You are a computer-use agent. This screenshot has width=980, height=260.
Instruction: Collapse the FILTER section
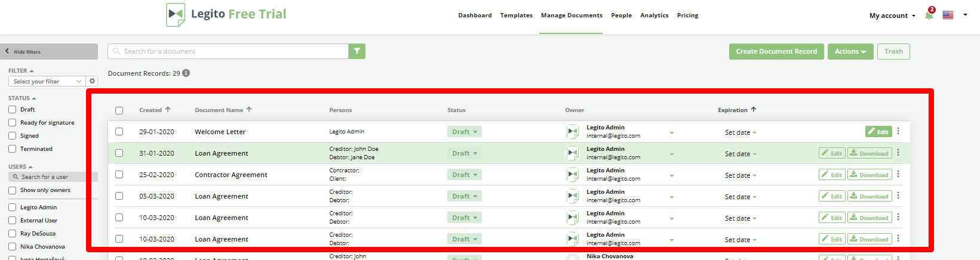[x=21, y=70]
